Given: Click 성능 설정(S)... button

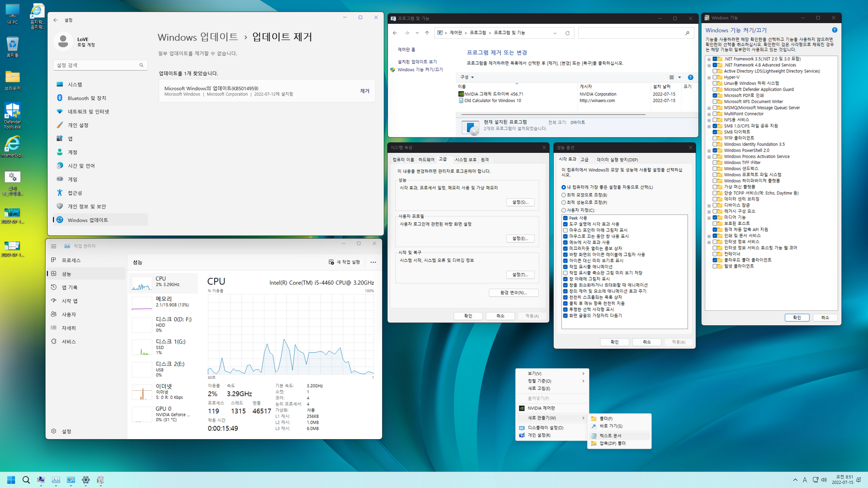Looking at the screenshot, I should click(x=520, y=202).
